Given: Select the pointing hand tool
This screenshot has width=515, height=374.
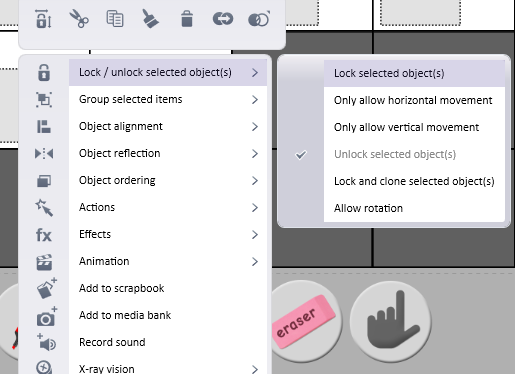Looking at the screenshot, I should [391, 321].
